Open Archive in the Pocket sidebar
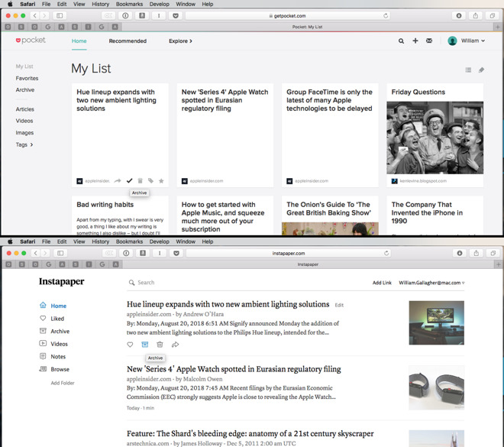Screen dimensions: 504x447 (x=25, y=89)
